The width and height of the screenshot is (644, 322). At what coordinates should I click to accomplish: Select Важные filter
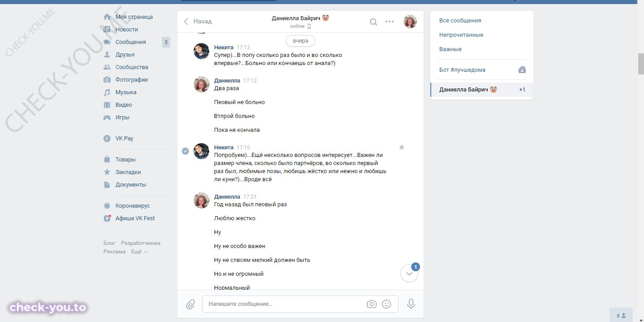pyautogui.click(x=451, y=49)
